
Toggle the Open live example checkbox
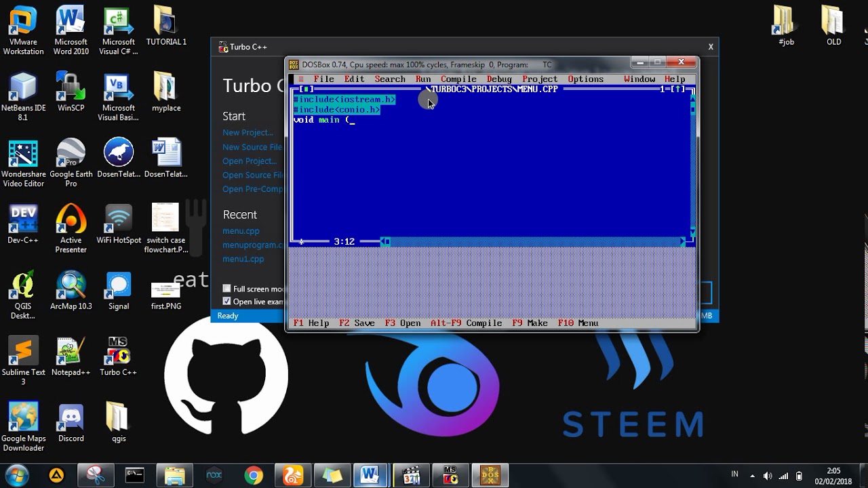point(227,302)
